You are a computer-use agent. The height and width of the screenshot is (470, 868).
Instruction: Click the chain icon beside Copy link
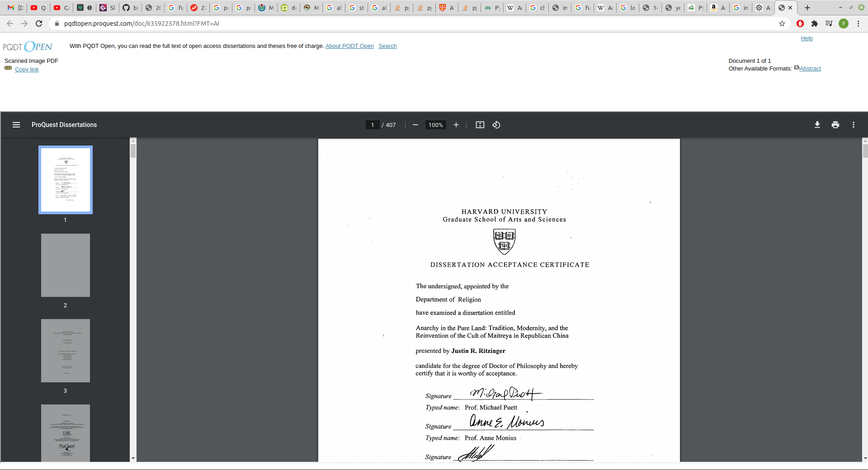(x=8, y=68)
